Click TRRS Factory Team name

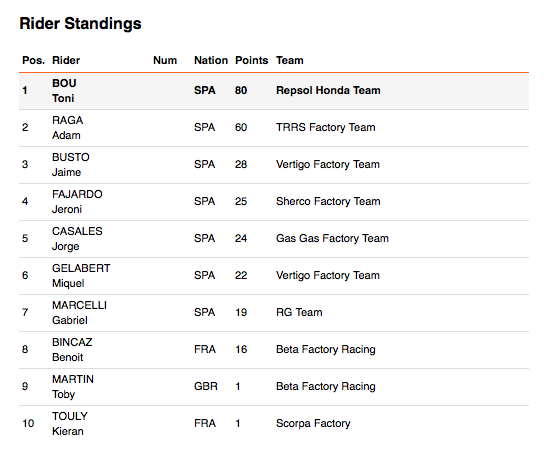click(x=325, y=127)
